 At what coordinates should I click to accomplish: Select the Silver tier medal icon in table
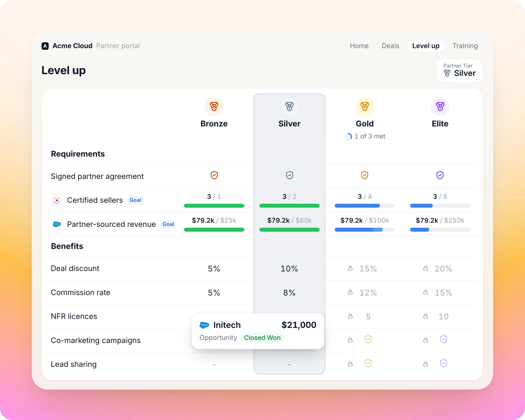tap(289, 107)
